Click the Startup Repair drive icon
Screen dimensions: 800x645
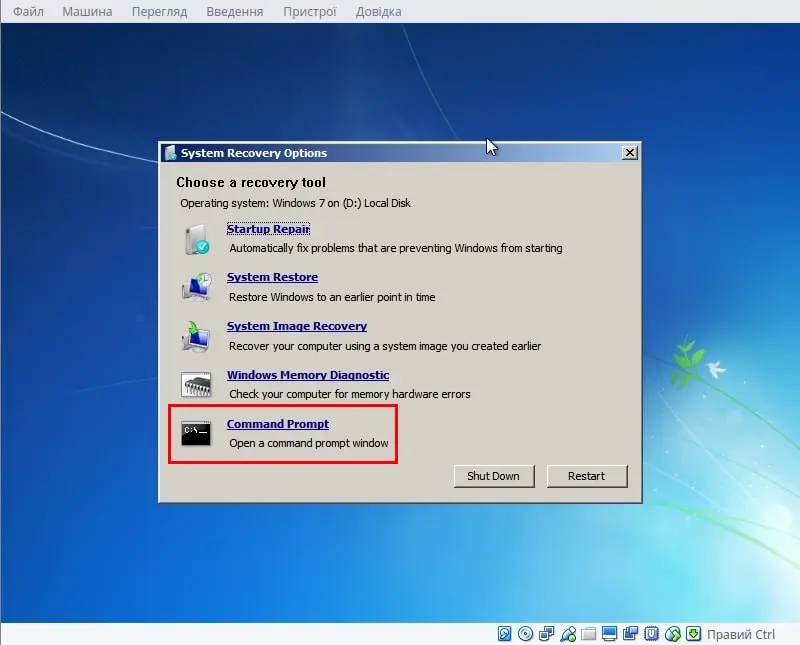point(196,239)
